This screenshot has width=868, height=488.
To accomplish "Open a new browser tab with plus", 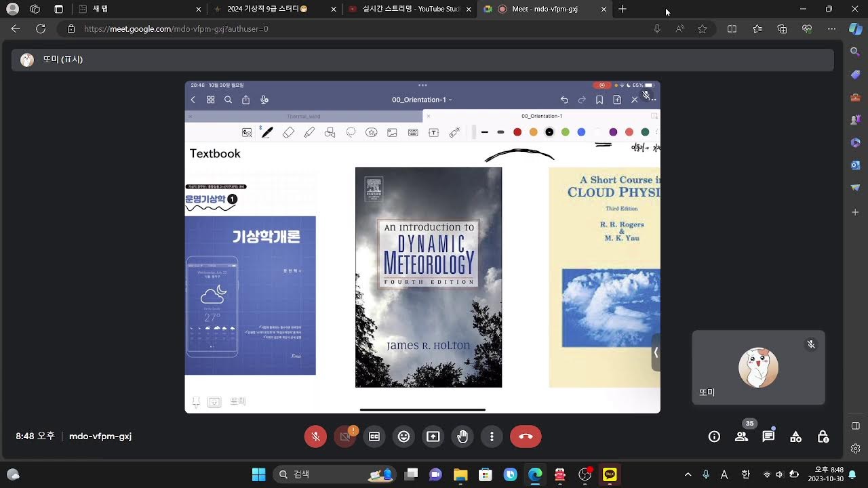I will [623, 9].
